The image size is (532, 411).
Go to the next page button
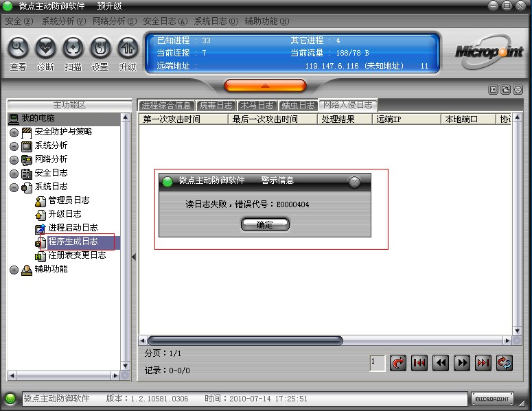click(462, 363)
